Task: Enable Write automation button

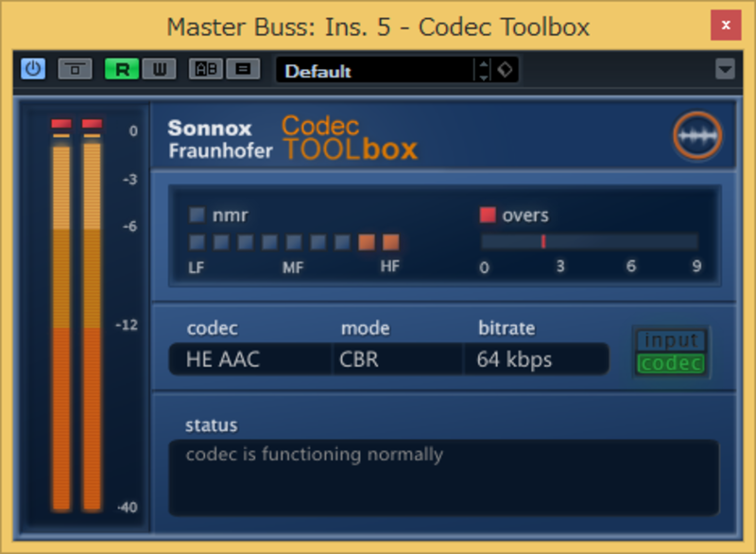Action: pos(159,69)
